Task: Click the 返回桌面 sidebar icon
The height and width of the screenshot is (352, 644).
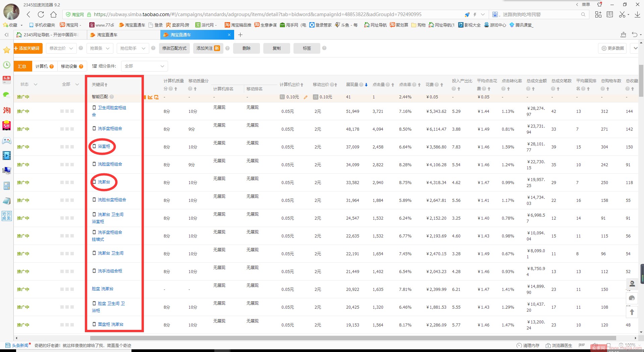Action: tap(6, 216)
